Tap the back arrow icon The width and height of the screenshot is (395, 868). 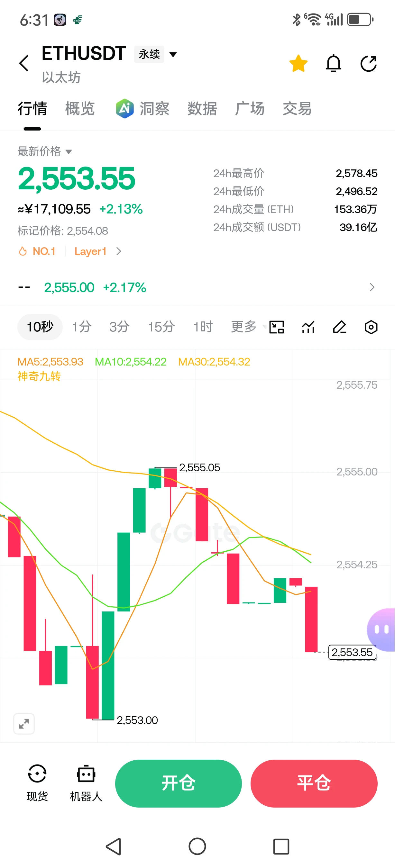[24, 63]
